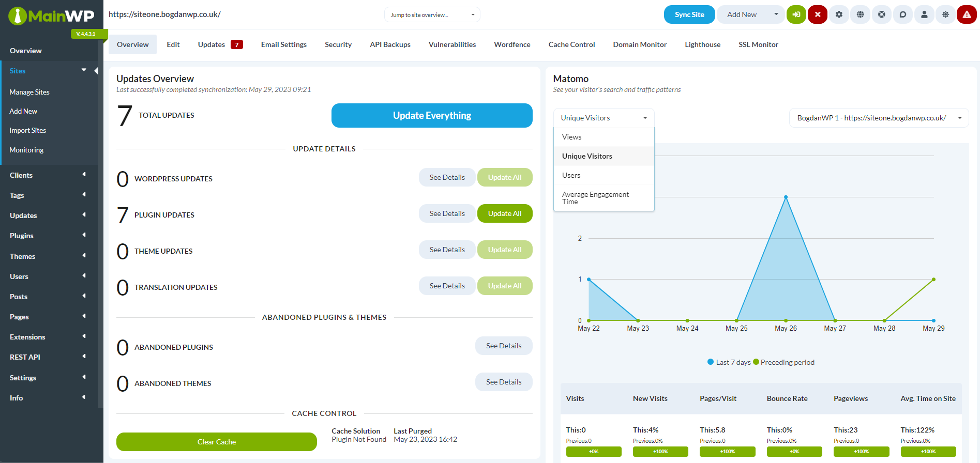Collapse the Sites sidebar section
The height and width of the screenshot is (463, 980).
pyautogui.click(x=84, y=70)
